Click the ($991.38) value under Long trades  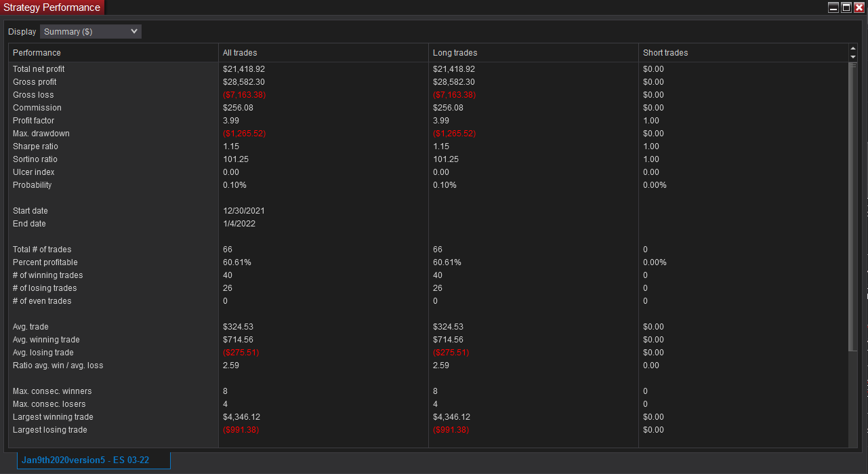(x=451, y=430)
